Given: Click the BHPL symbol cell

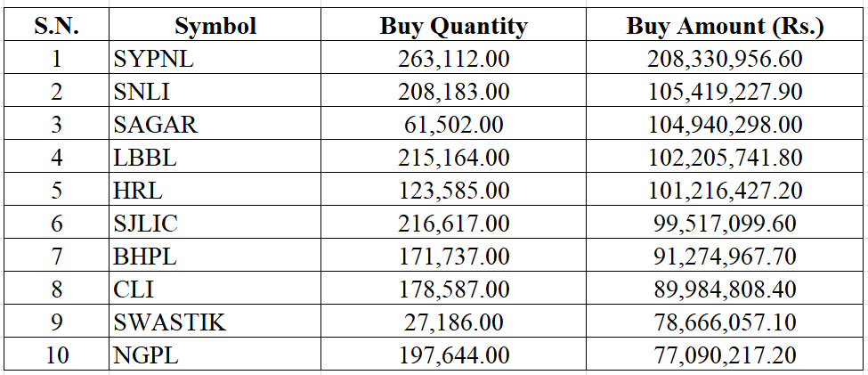Looking at the screenshot, I should (145, 257).
